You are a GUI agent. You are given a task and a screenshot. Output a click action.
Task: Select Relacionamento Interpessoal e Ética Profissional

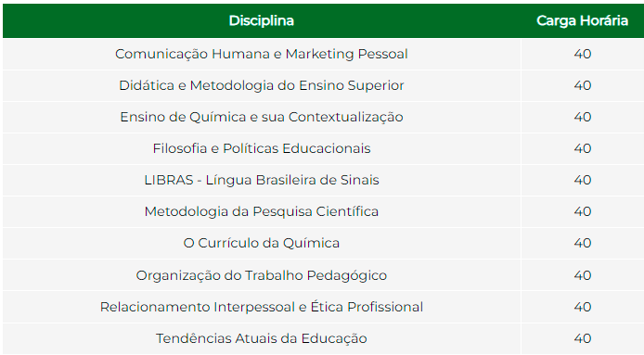pyautogui.click(x=261, y=307)
